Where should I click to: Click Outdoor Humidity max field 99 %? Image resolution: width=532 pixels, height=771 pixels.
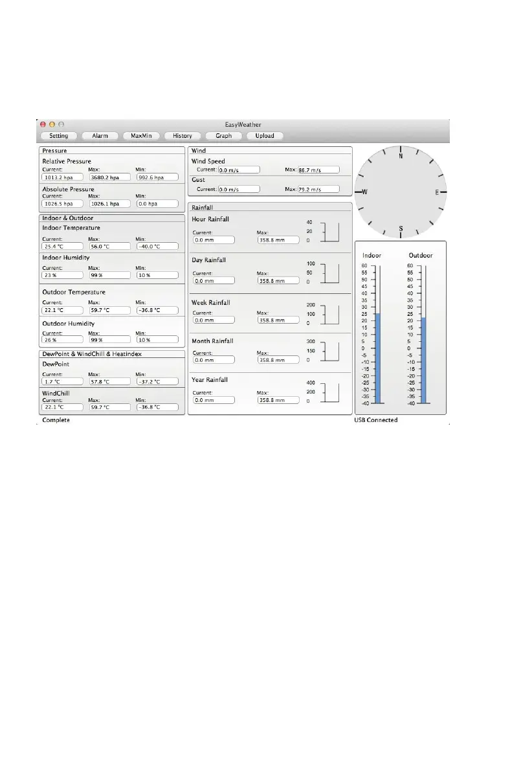point(109,340)
